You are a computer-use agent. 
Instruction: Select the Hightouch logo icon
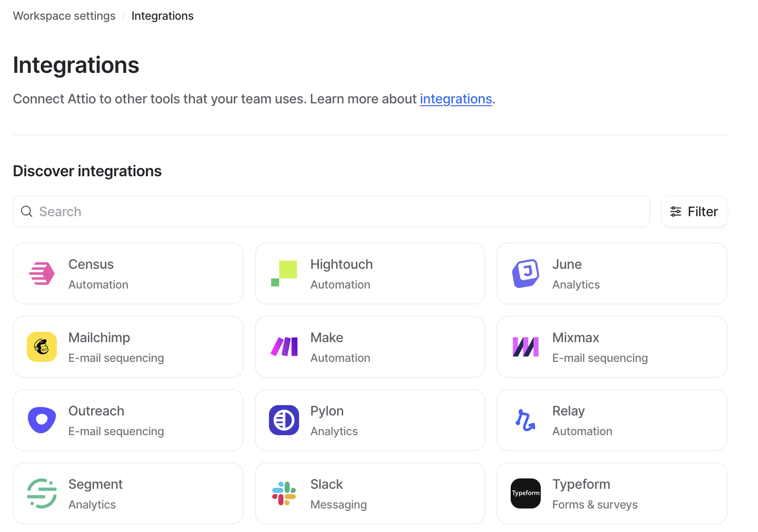click(284, 274)
